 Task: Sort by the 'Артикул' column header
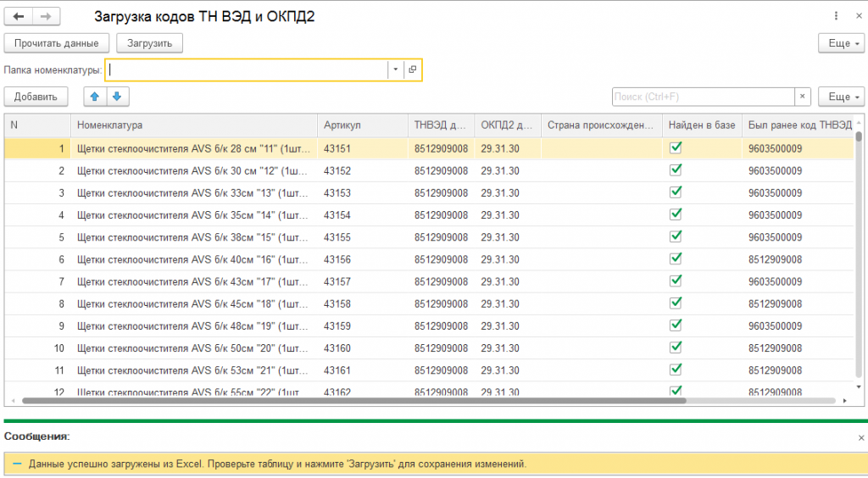click(x=363, y=125)
